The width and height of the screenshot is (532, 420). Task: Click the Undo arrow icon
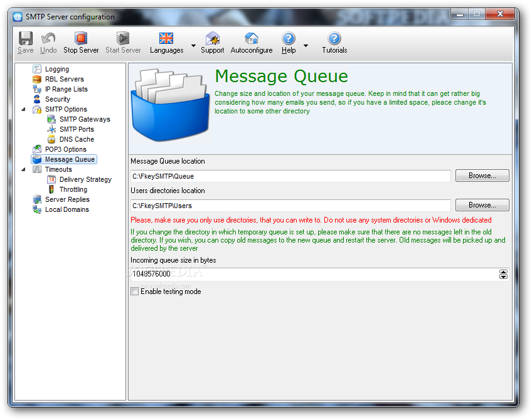[48, 38]
